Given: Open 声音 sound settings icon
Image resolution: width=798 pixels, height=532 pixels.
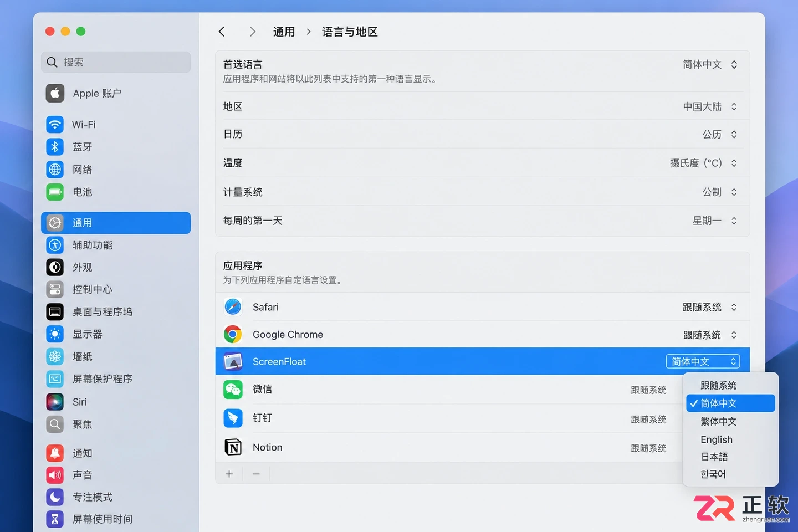Looking at the screenshot, I should (55, 475).
